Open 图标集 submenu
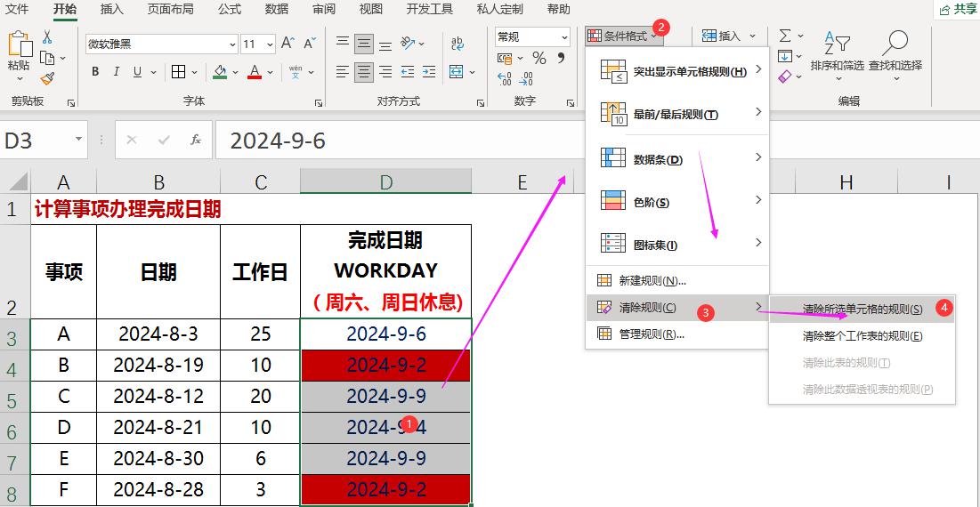Viewport: 980px width, 507px height. click(x=677, y=245)
